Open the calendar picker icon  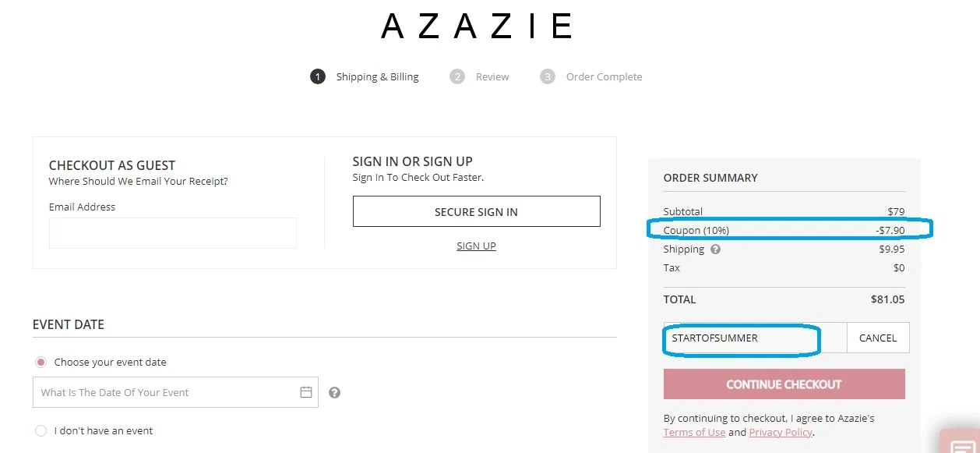pos(306,392)
